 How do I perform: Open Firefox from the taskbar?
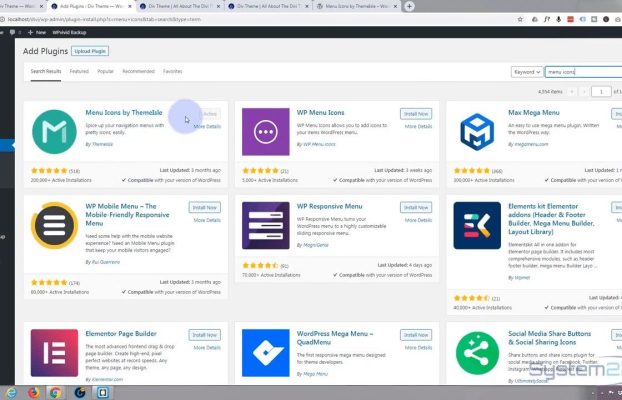[34, 392]
